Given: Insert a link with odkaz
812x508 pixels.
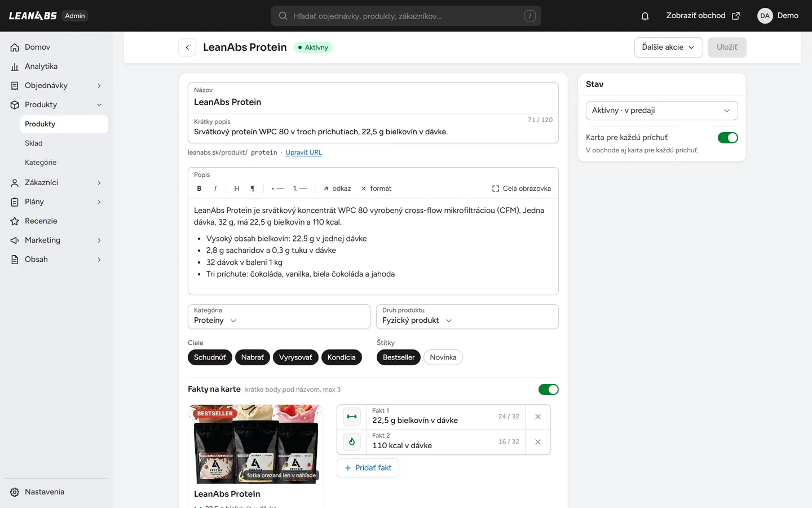Looking at the screenshot, I should (x=337, y=189).
